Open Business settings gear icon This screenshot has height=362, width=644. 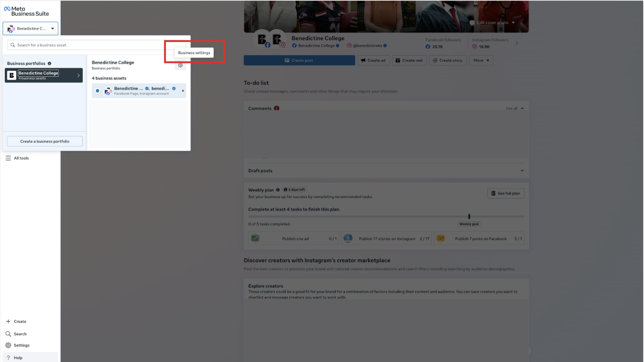pos(180,65)
